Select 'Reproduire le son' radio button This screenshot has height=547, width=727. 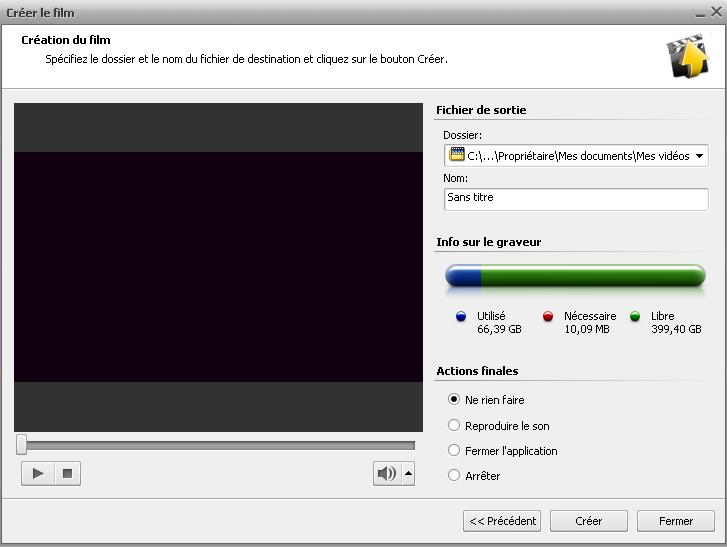pyautogui.click(x=454, y=426)
